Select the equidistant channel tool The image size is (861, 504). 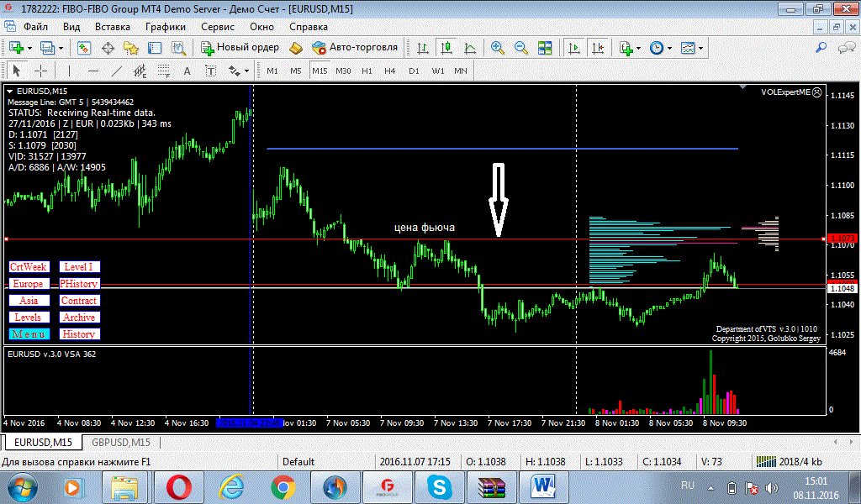pos(140,71)
